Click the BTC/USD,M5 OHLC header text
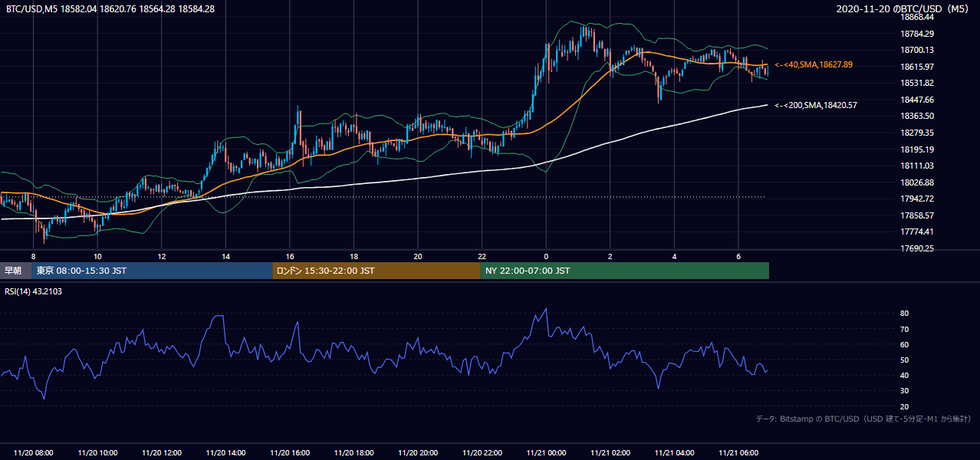Image resolution: width=980 pixels, height=460 pixels. tap(110, 8)
